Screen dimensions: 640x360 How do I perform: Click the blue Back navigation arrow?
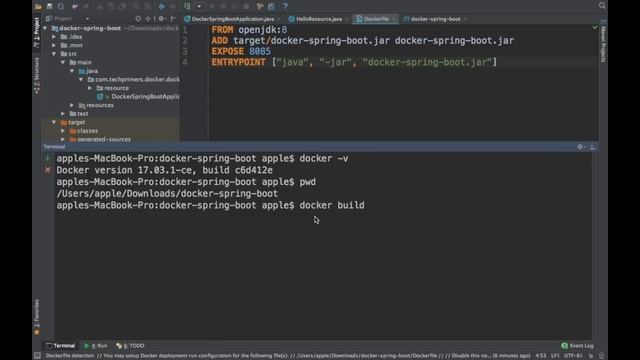pyautogui.click(x=162, y=6)
